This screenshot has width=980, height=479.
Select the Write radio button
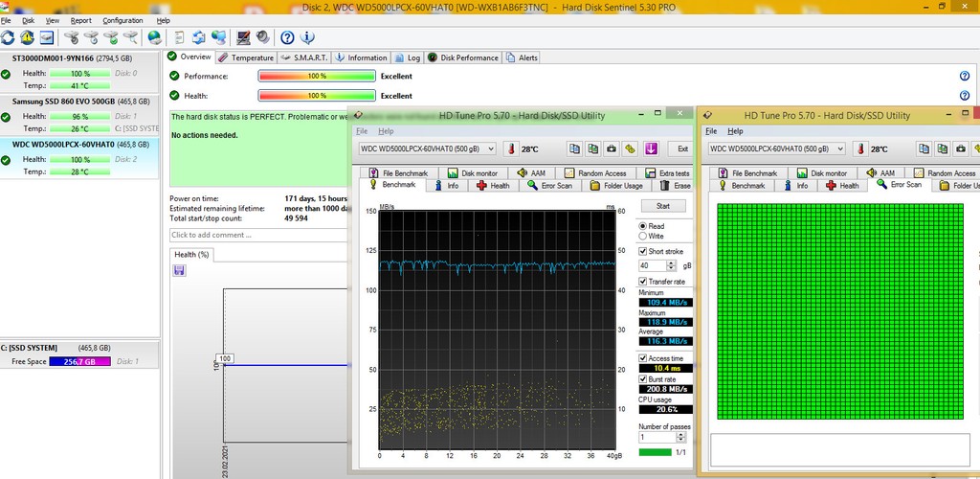[642, 236]
